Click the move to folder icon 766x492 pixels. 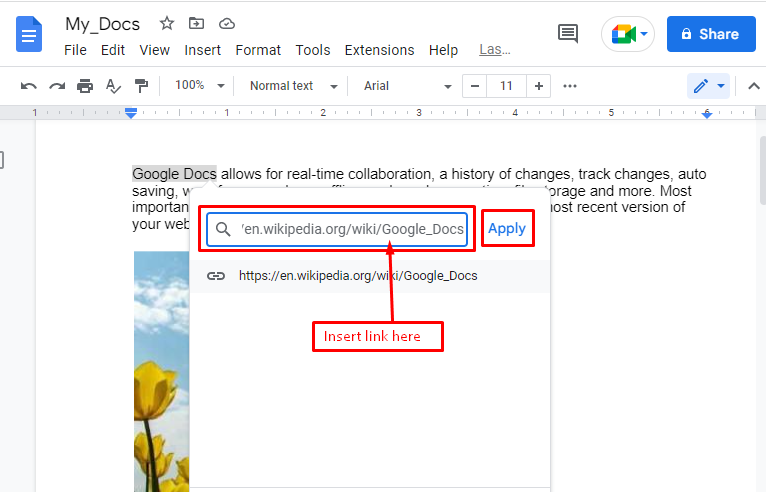[x=196, y=23]
